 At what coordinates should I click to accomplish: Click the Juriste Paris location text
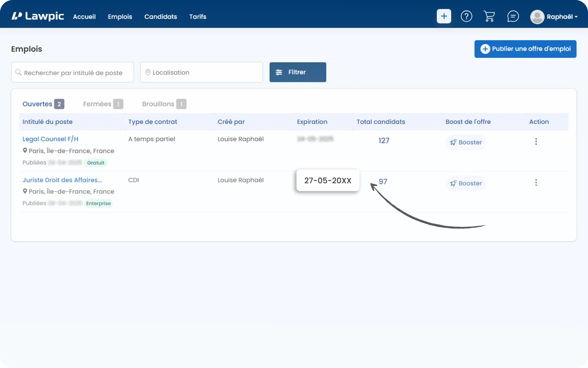(71, 192)
